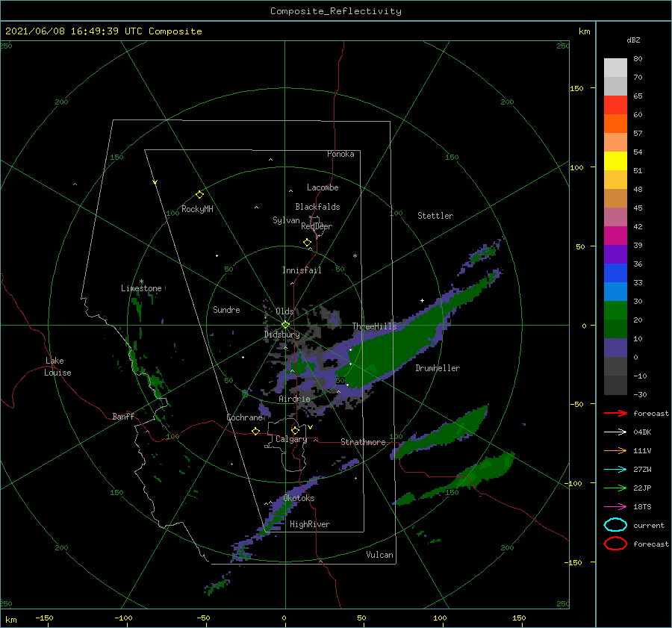This screenshot has height=628, width=672.
Task: Pick the purple swatch for 36-39 dBZ
Action: pos(615,254)
